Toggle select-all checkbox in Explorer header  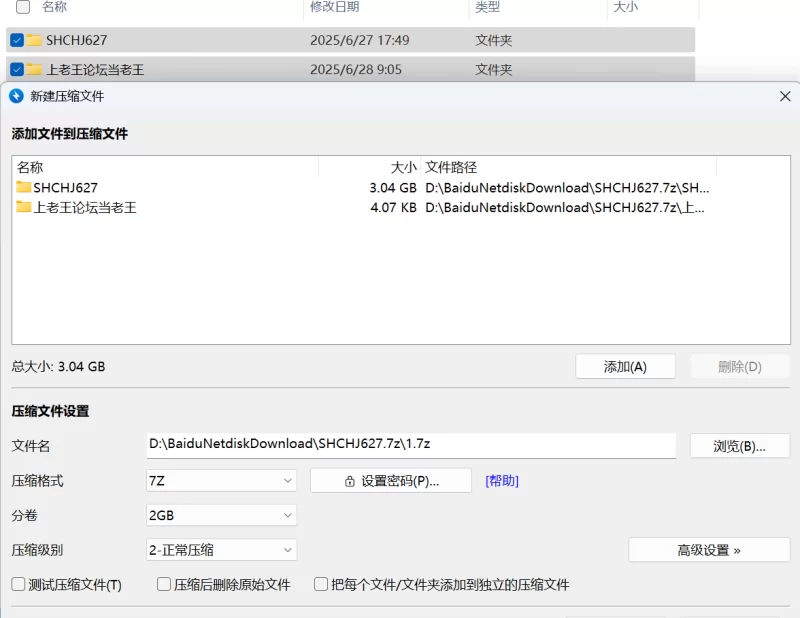coord(23,7)
